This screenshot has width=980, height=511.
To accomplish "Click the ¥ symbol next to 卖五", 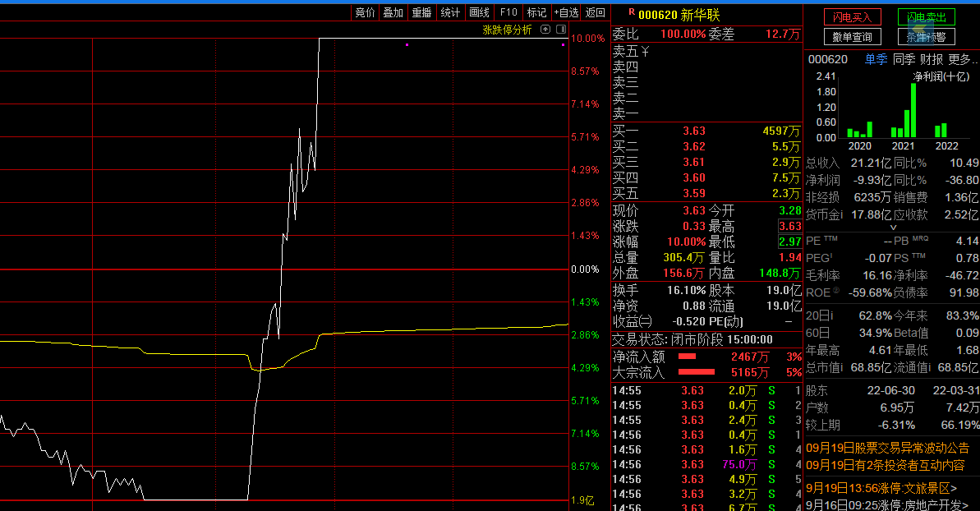I will click(645, 52).
